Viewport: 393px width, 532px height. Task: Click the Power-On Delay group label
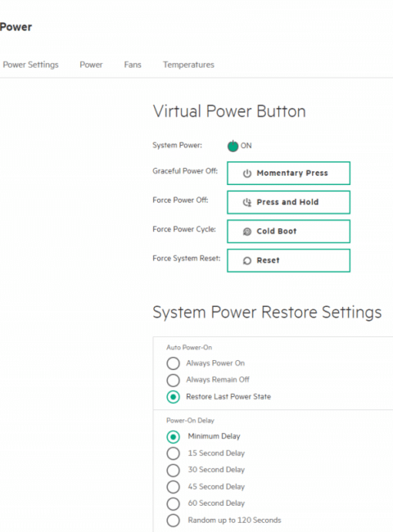point(190,421)
